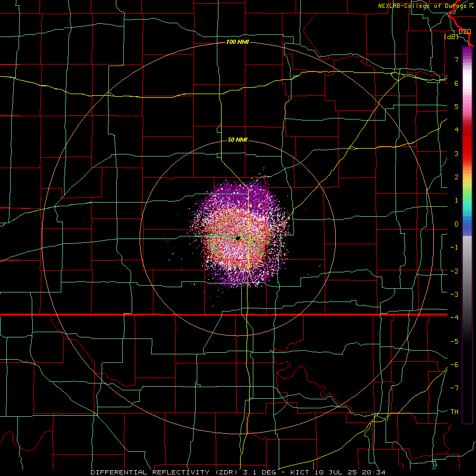Screen dimensions: 476x476
Task: Click the "2" value on the color scale
Action: (456, 177)
